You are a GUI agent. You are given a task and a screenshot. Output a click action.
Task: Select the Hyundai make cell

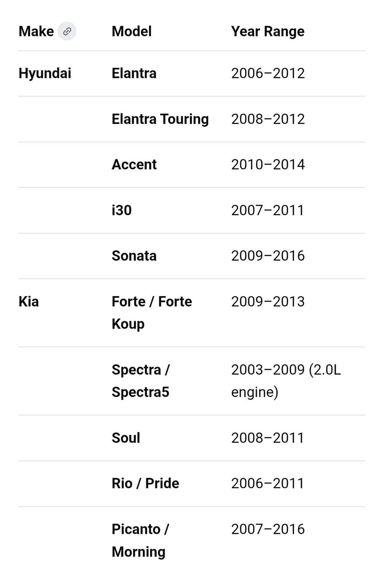(x=45, y=73)
